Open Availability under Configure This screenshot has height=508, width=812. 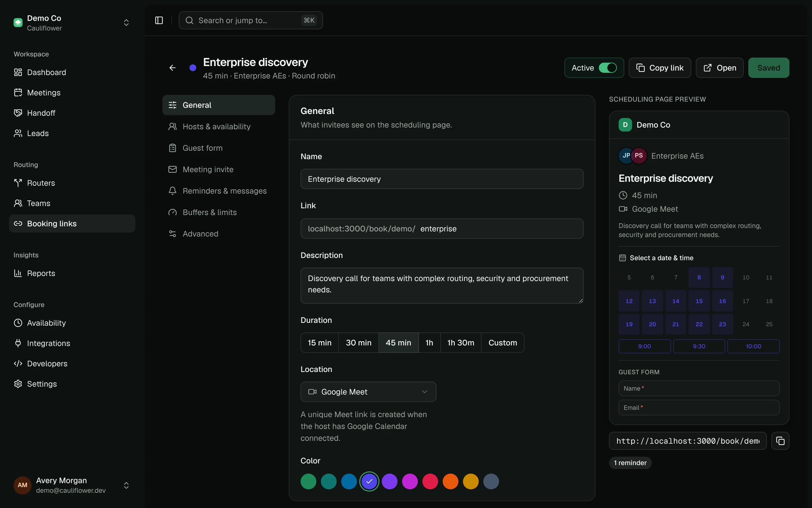pos(72,323)
